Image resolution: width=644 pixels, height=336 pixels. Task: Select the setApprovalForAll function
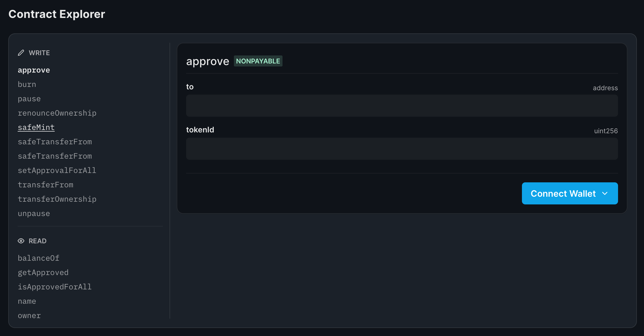(x=57, y=170)
